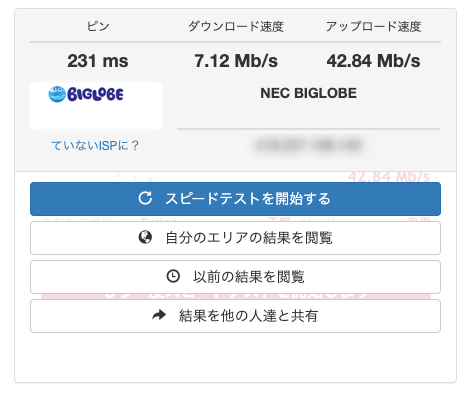465x395 pixels.
Task: Click the blurred IP address text
Action: click(x=308, y=145)
